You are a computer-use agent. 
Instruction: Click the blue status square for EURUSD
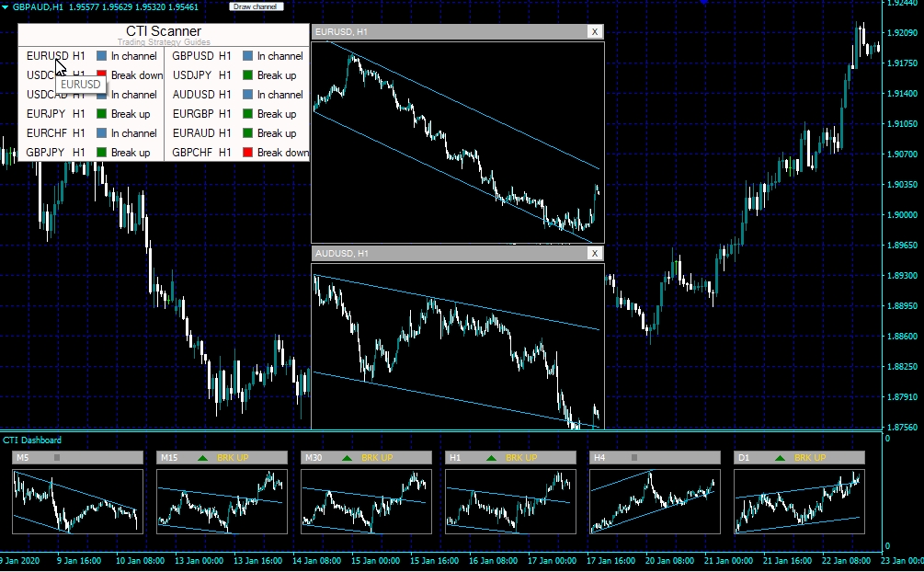click(101, 56)
